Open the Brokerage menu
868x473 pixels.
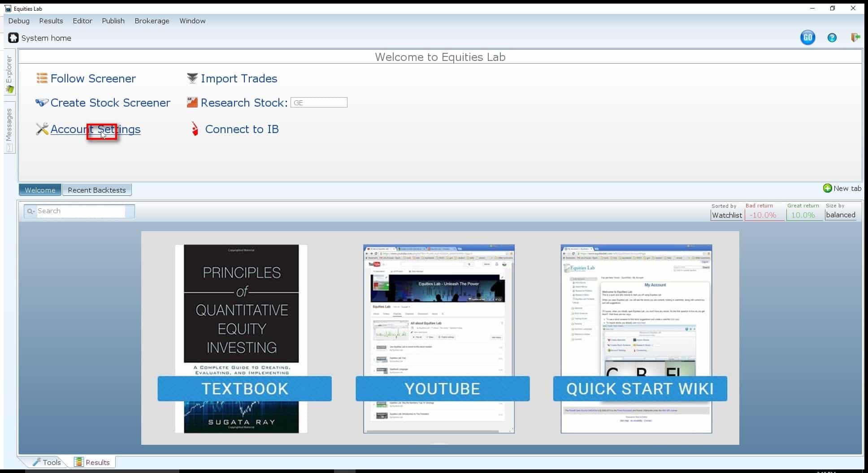pos(152,21)
